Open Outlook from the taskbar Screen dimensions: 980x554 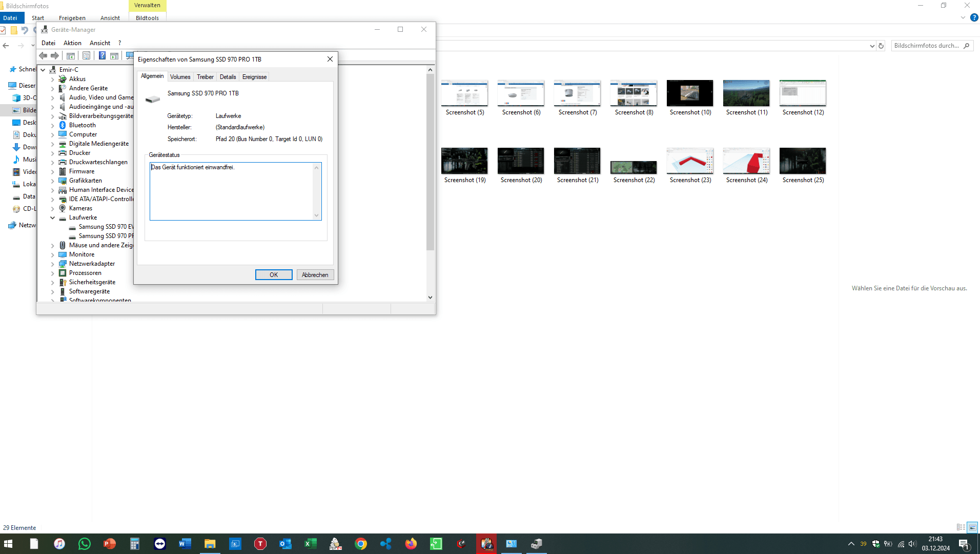[285, 544]
